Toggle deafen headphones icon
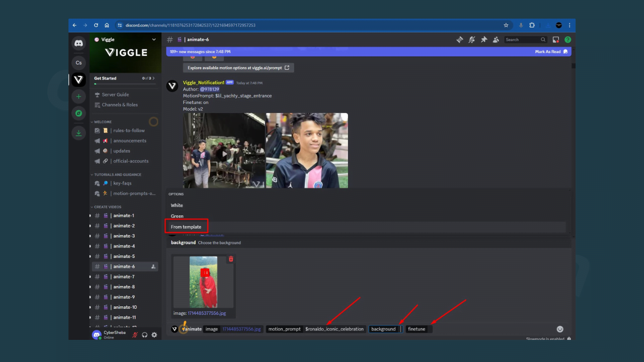 pos(145,335)
